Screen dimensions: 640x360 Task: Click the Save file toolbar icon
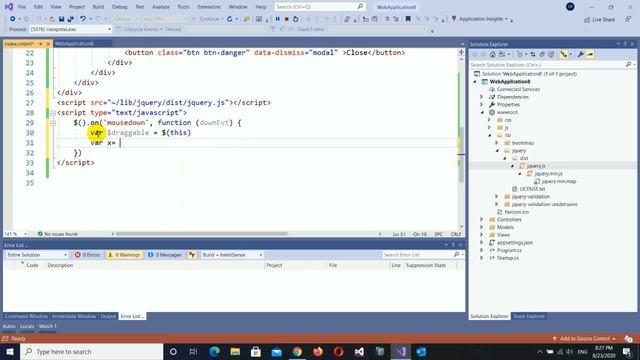click(61, 19)
